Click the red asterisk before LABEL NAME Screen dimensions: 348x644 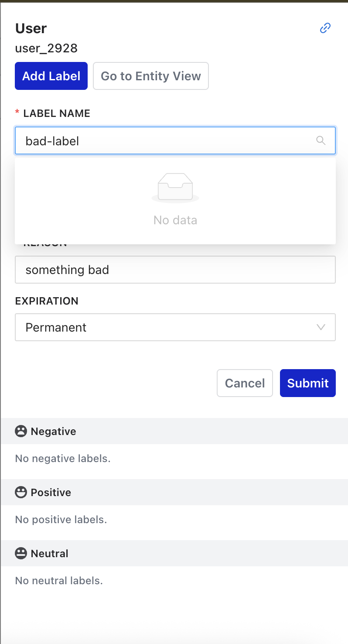click(17, 113)
